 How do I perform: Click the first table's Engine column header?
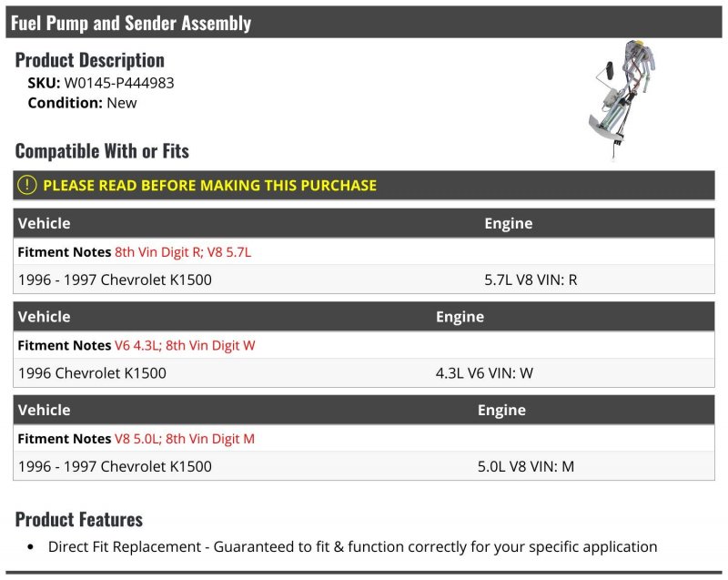(x=509, y=223)
